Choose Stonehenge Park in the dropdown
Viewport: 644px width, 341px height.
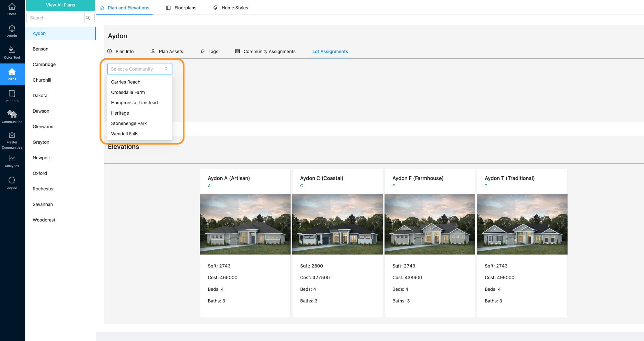[x=129, y=123]
